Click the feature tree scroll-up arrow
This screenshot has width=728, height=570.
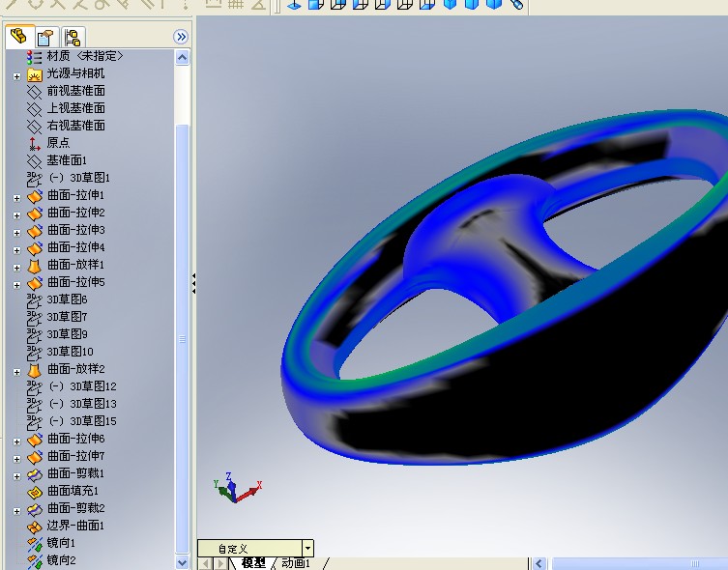coord(182,58)
